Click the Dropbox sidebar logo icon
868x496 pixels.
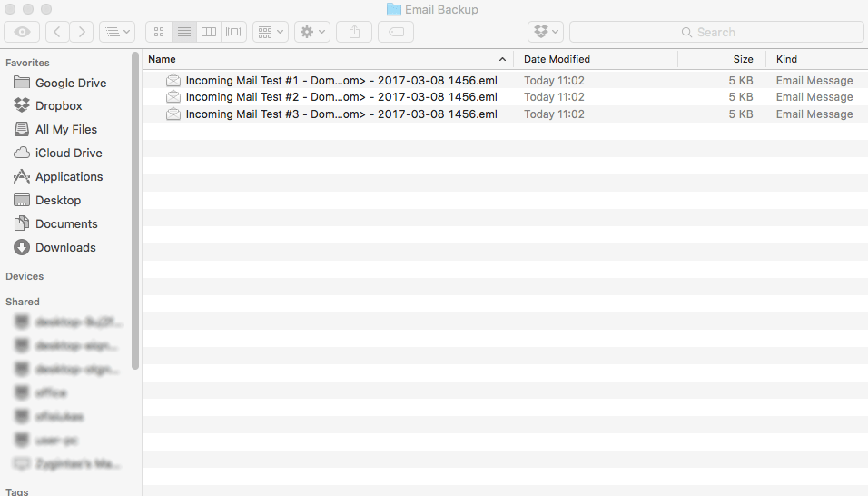22,105
